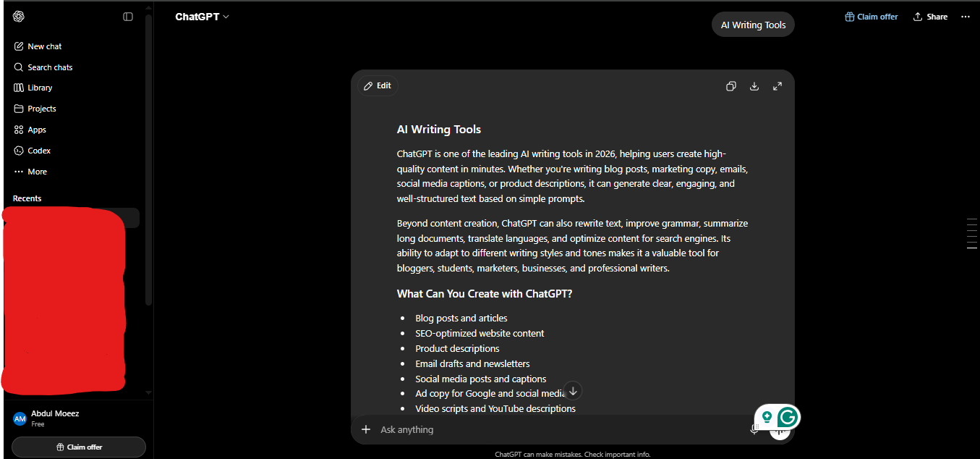The image size is (980, 459).
Task: Download the canvas document
Action: [x=754, y=86]
